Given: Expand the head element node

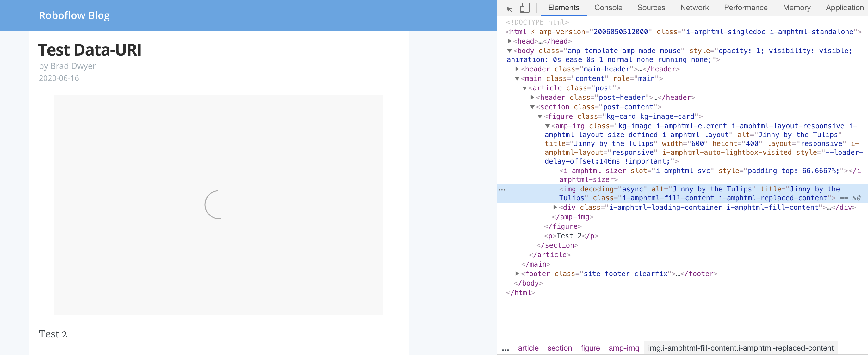Looking at the screenshot, I should click(510, 41).
